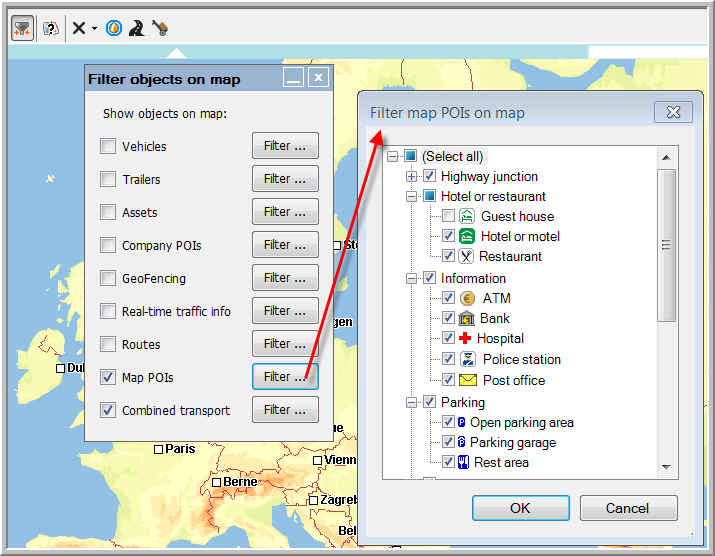Viewport: 715px width, 556px height.
Task: Click the Restaurant fork and knife icon
Action: coord(467,257)
